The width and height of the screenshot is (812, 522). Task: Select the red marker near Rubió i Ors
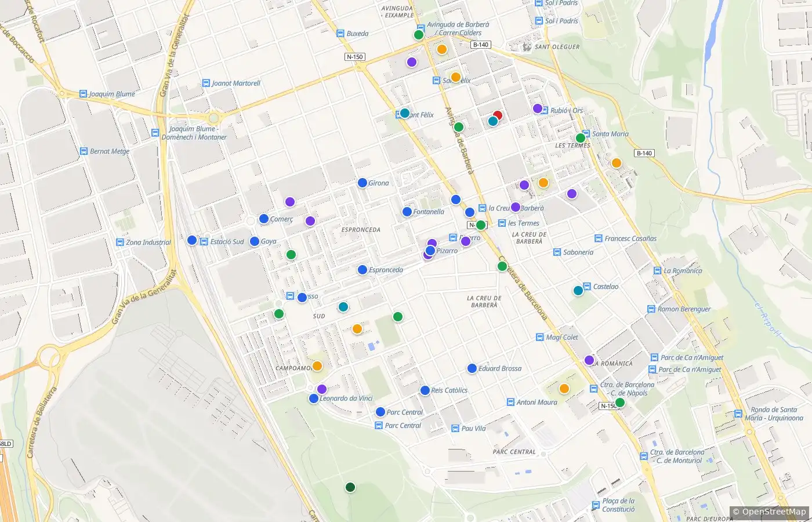[498, 115]
